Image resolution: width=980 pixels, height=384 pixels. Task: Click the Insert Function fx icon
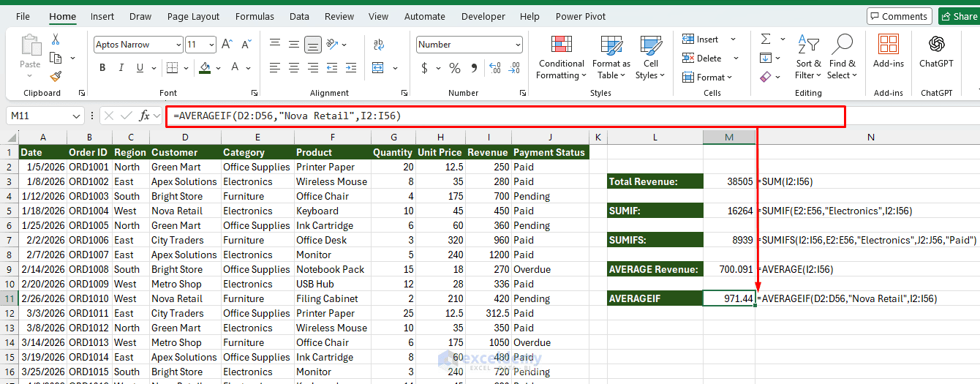tap(145, 116)
